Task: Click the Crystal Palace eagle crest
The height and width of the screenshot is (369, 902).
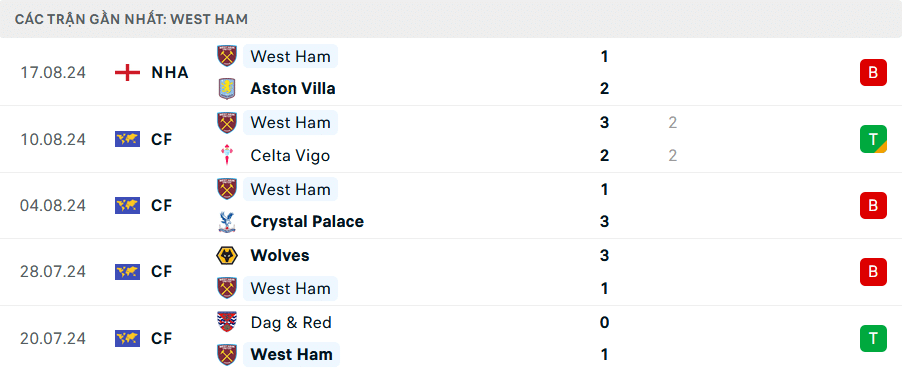Action: tap(227, 222)
